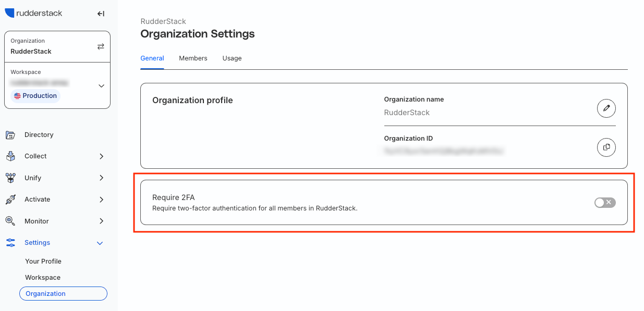The width and height of the screenshot is (644, 311).
Task: Click the blurred Organization ID value
Action: 444,151
